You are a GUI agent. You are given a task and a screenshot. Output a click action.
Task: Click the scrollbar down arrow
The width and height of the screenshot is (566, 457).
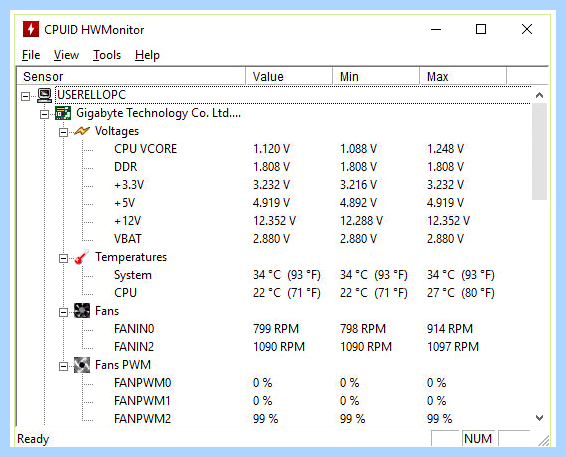click(x=539, y=418)
